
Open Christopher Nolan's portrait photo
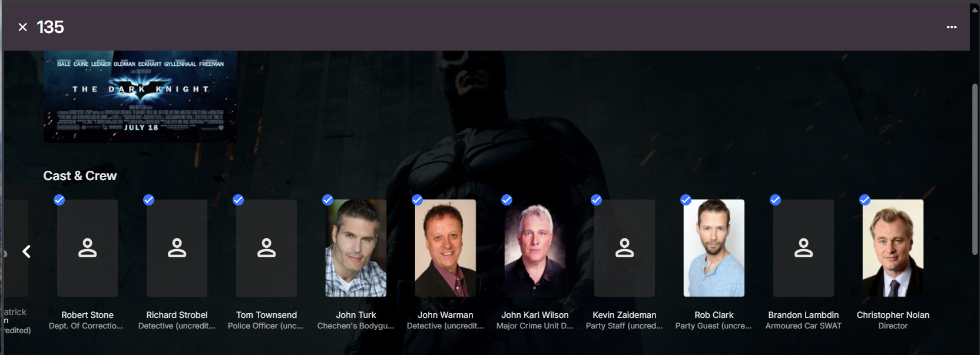tap(893, 248)
